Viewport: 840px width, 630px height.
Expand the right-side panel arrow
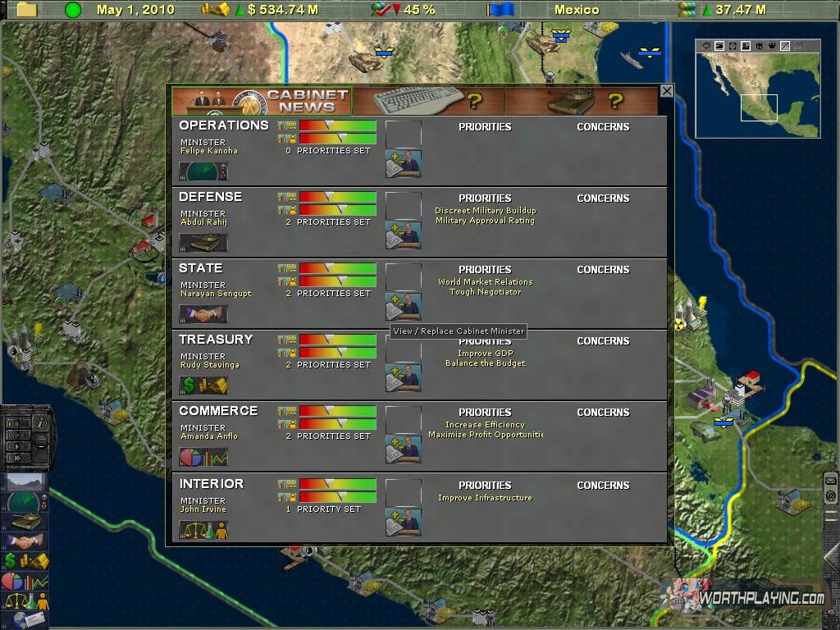tap(831, 559)
